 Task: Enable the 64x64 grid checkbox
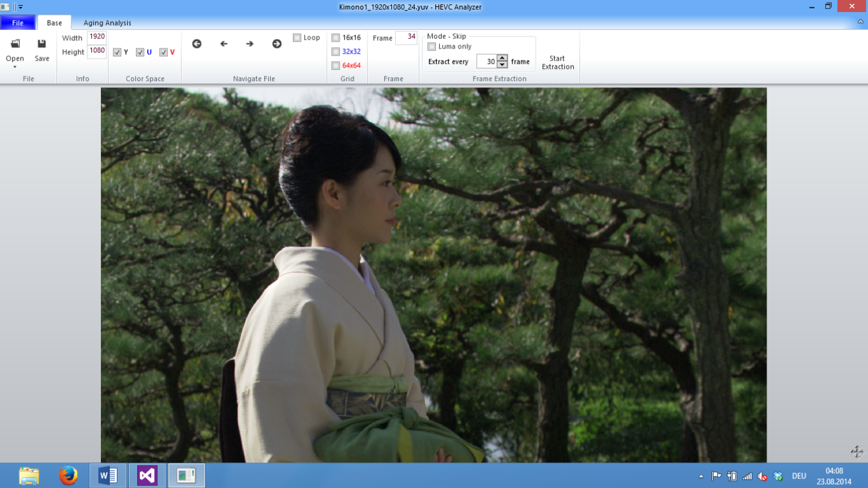click(336, 66)
